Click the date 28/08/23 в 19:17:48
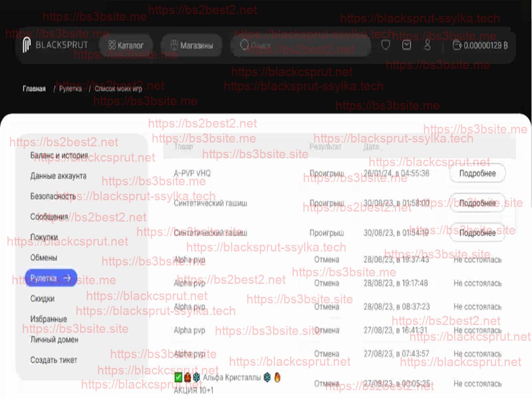 pyautogui.click(x=396, y=283)
